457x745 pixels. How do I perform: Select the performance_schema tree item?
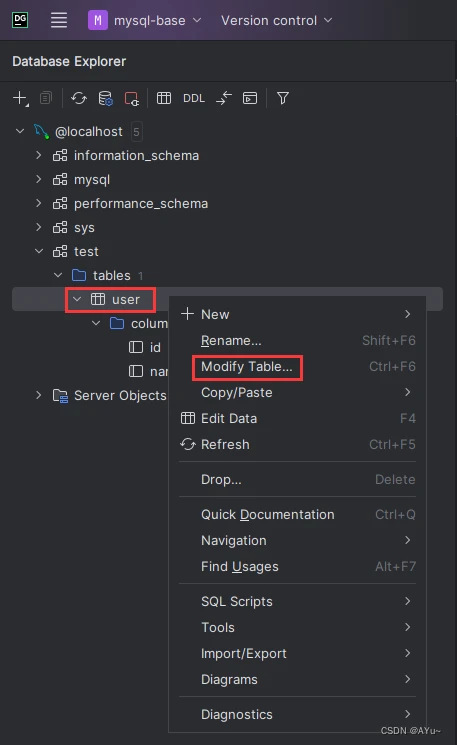(x=141, y=203)
